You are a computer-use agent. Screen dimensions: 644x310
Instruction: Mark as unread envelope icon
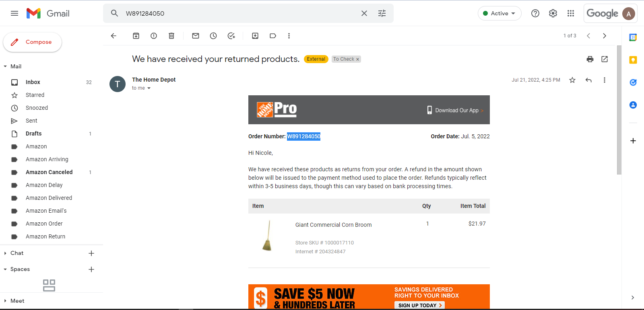(x=196, y=36)
